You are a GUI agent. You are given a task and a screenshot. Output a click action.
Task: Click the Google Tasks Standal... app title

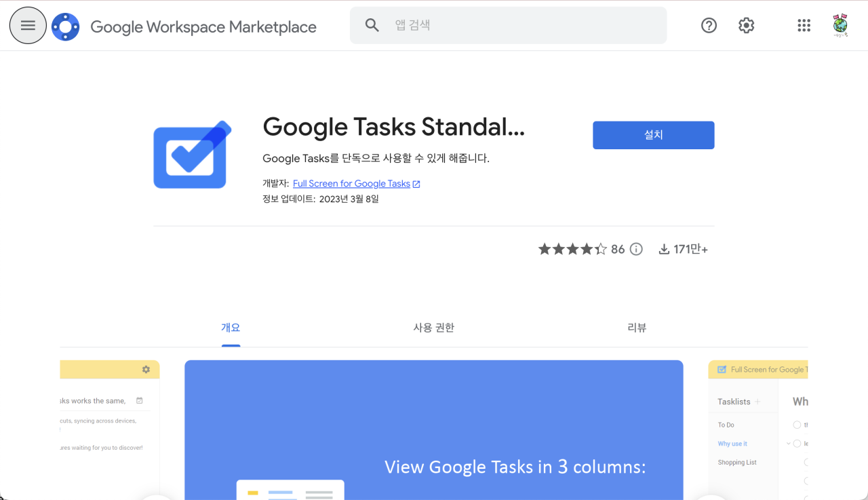pos(394,127)
